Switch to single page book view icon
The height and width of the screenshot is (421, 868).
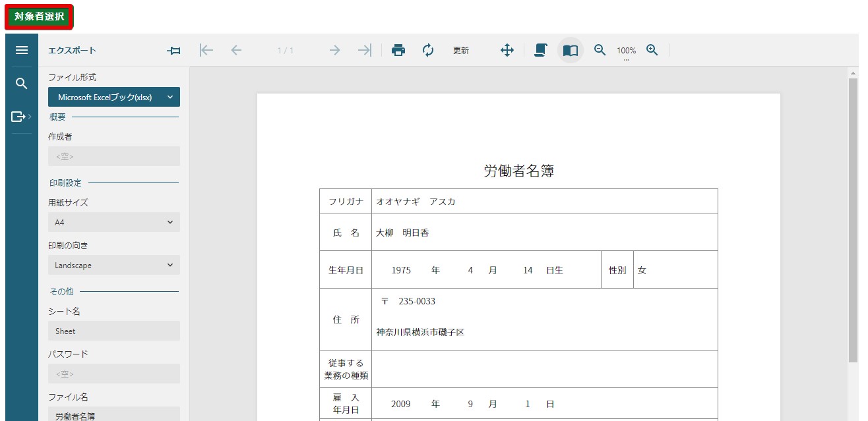571,50
